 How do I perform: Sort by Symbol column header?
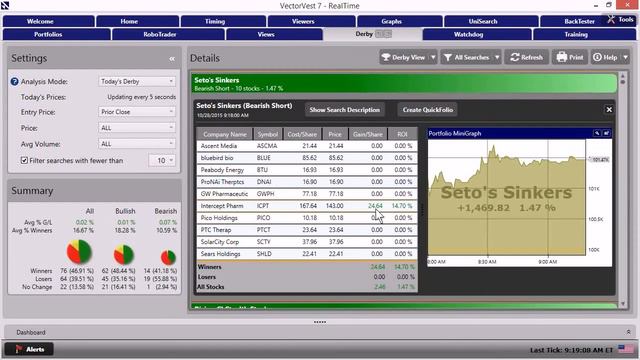tap(268, 134)
